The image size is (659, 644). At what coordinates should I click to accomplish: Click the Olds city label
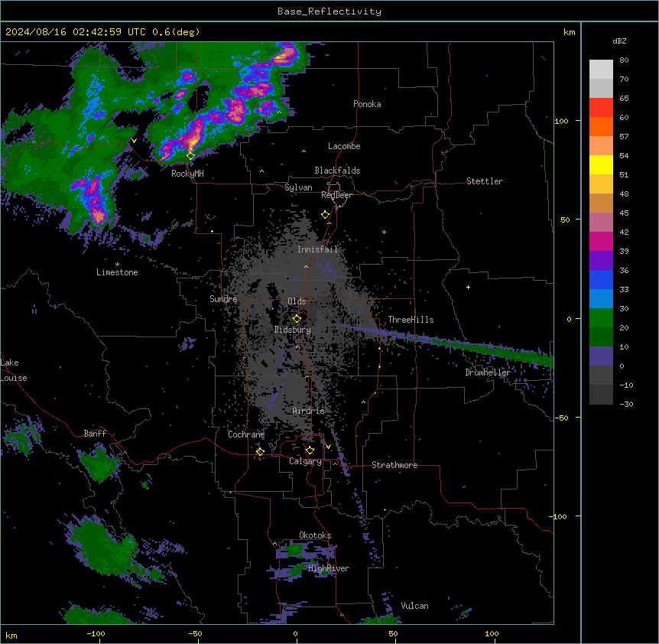(x=297, y=301)
